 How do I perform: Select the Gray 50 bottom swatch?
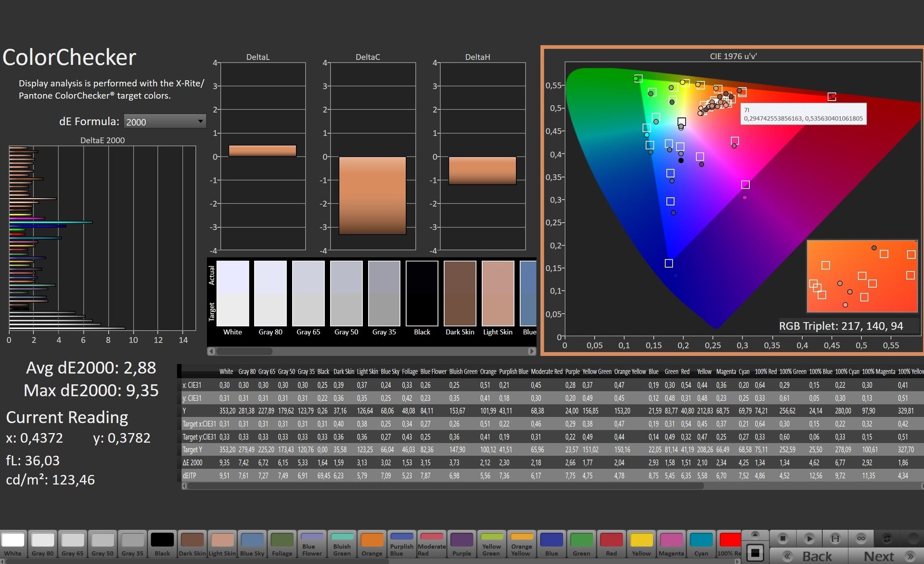pyautogui.click(x=103, y=544)
